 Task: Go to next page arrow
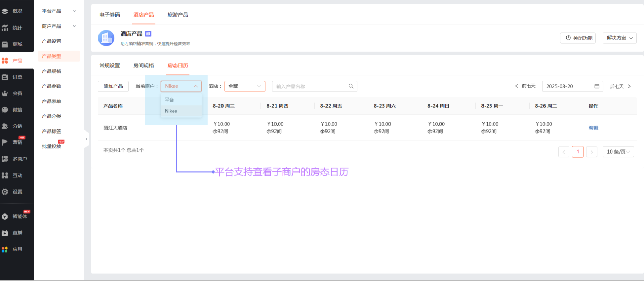tap(592, 152)
